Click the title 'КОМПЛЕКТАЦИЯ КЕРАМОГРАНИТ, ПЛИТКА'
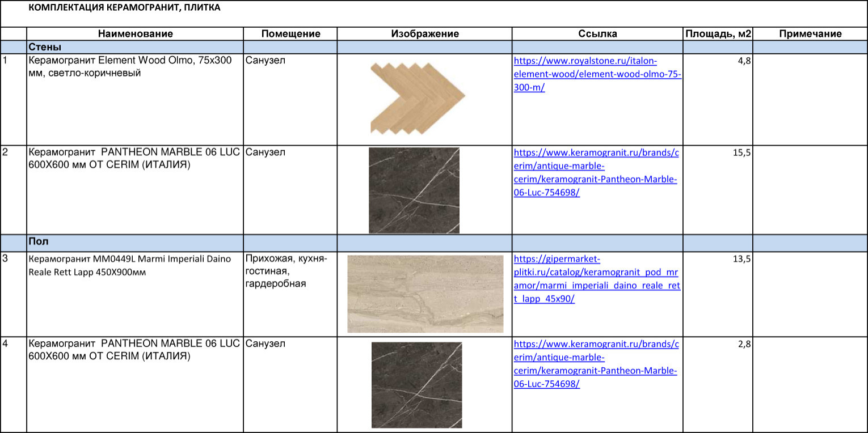Viewport: 868px width, 433px height. [124, 8]
